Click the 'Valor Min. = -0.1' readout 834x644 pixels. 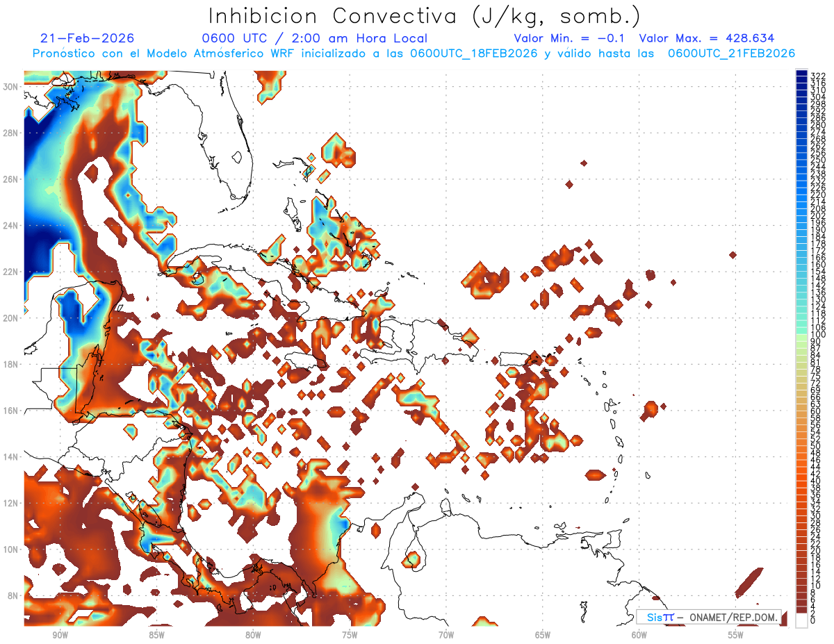tap(570, 38)
